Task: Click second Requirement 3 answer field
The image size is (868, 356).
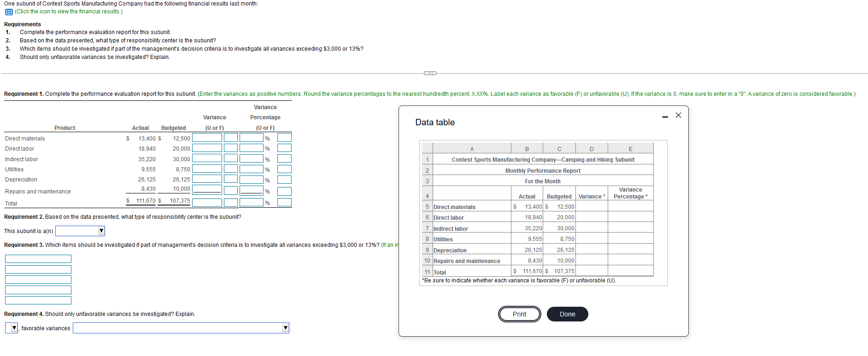Action: 38,269
